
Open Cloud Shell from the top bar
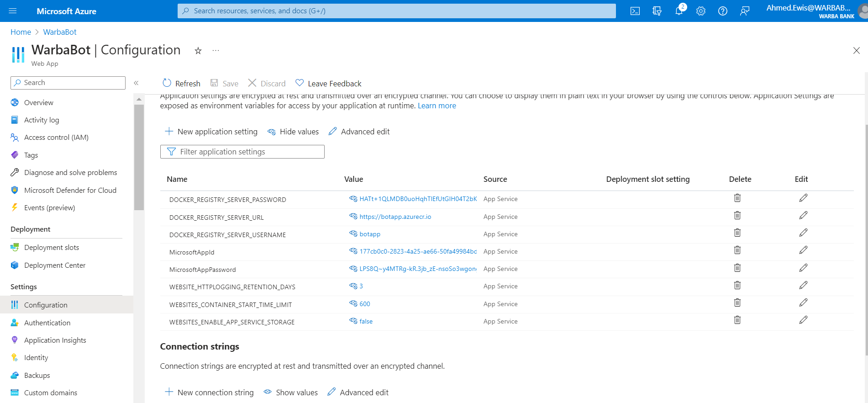coord(635,11)
